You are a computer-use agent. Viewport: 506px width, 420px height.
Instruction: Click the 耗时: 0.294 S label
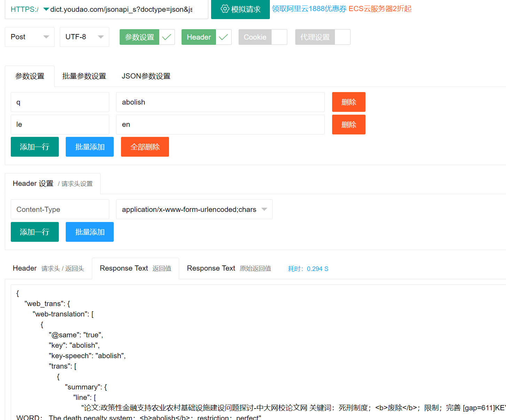coord(308,269)
